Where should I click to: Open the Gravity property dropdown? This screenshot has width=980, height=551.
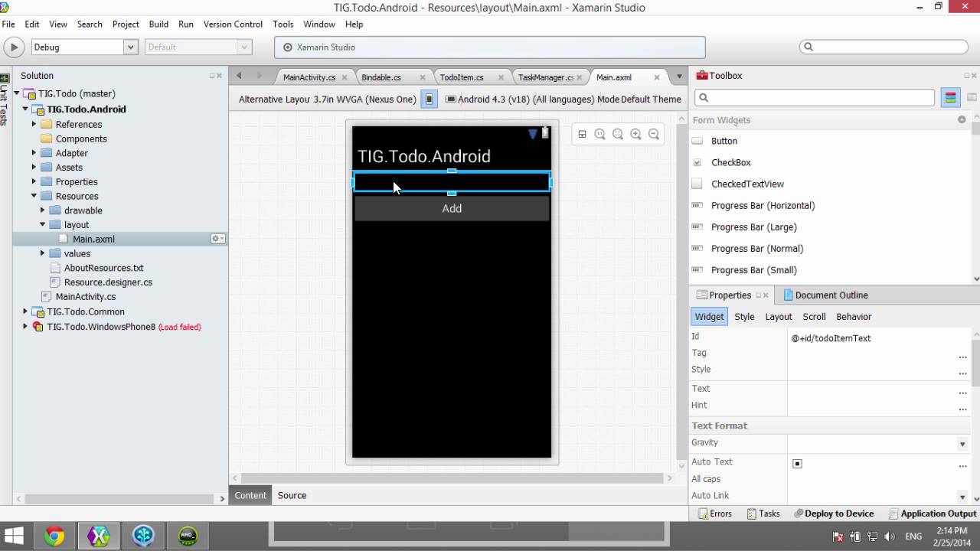[962, 444]
